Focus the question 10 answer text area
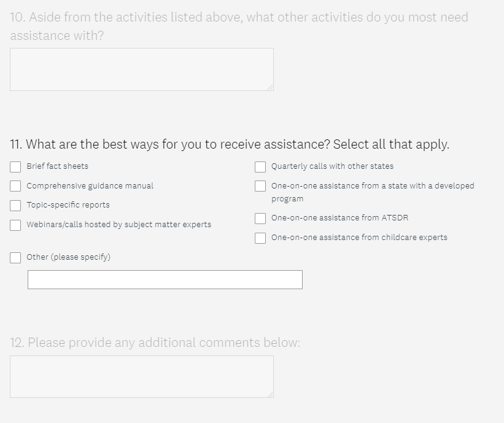Viewport: 504px width, 423px height. (141, 69)
